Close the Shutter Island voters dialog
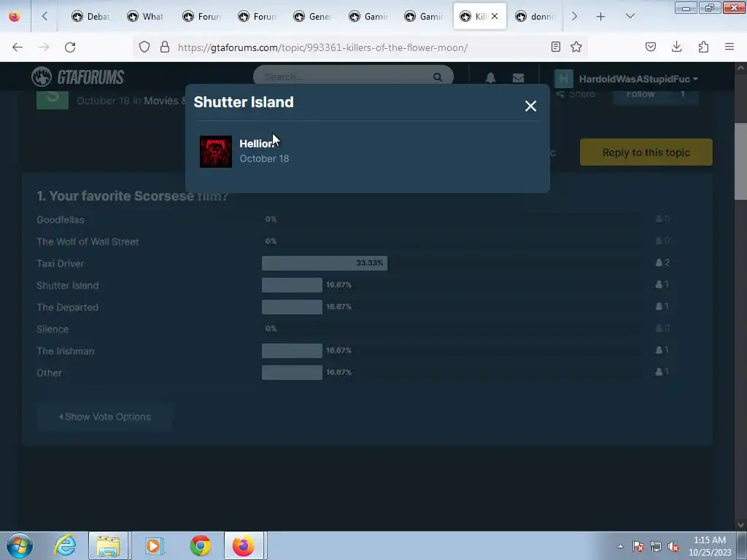Viewport: 747px width, 560px height. click(530, 106)
